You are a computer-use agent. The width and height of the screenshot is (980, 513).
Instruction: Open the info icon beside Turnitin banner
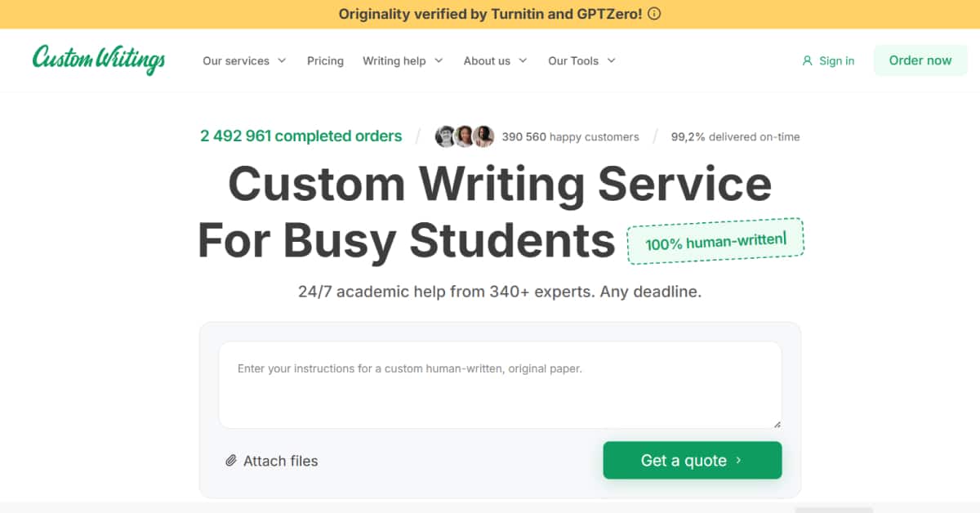tap(654, 14)
